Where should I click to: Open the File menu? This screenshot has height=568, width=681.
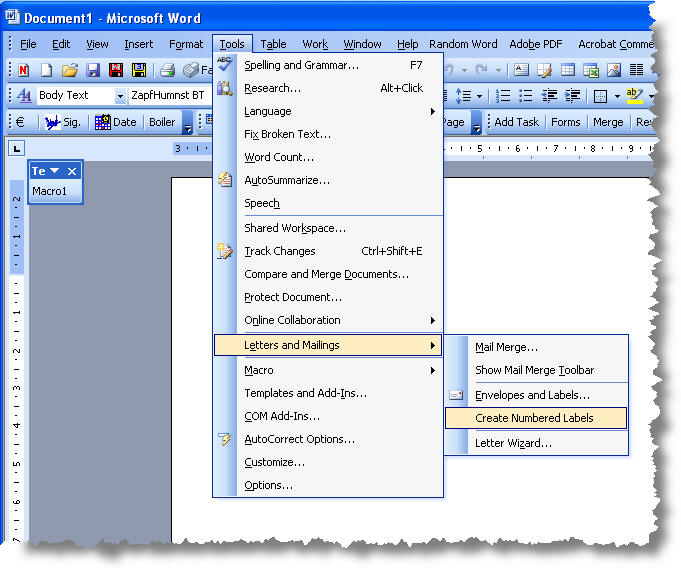coord(28,44)
